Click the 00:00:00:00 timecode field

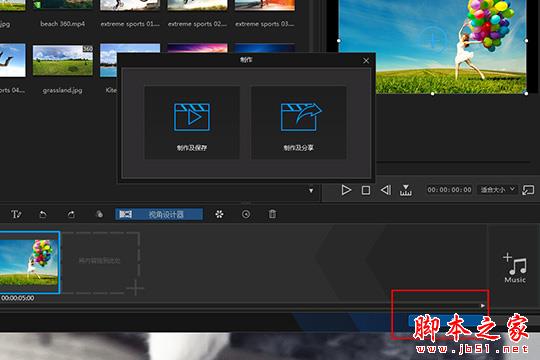point(449,190)
